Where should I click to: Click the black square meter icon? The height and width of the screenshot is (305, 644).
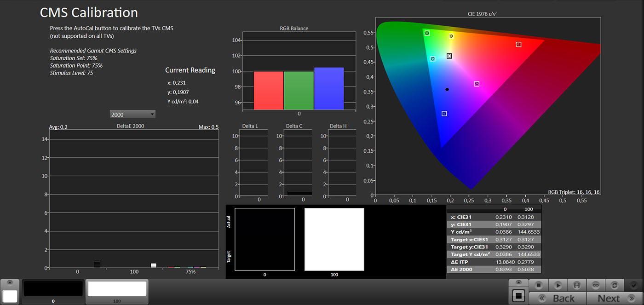point(518,296)
